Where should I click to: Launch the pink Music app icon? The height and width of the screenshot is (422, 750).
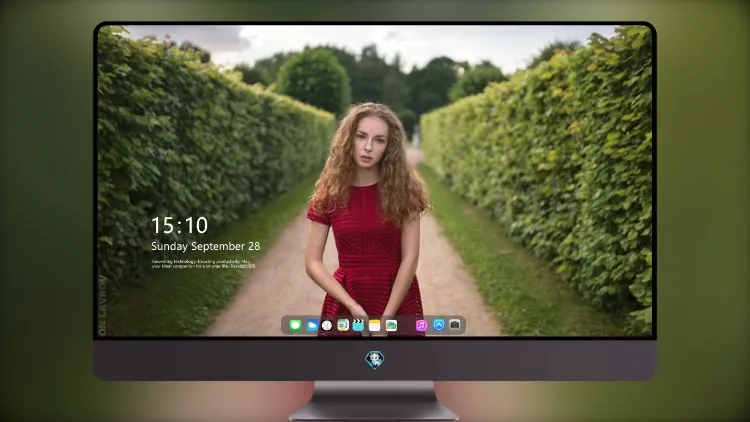click(421, 325)
